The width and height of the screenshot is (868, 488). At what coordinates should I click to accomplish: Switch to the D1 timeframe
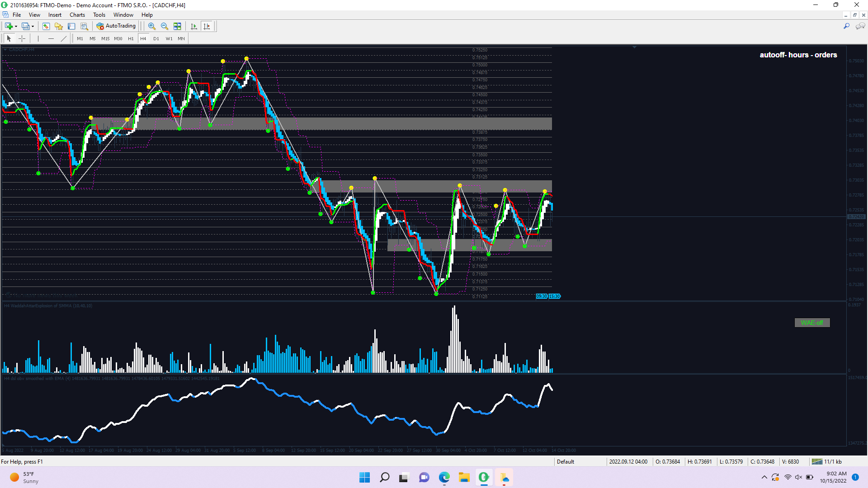[x=156, y=38]
